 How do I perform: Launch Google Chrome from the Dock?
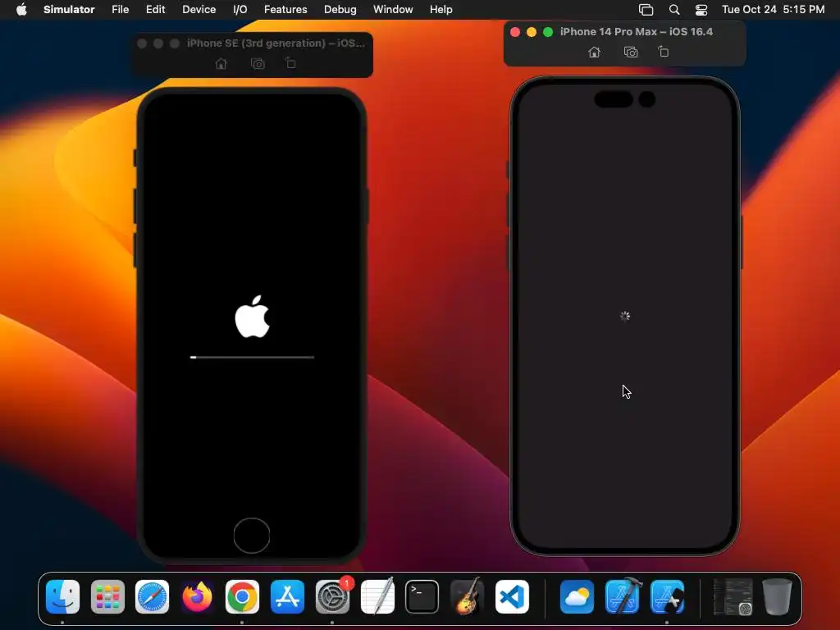coord(242,596)
